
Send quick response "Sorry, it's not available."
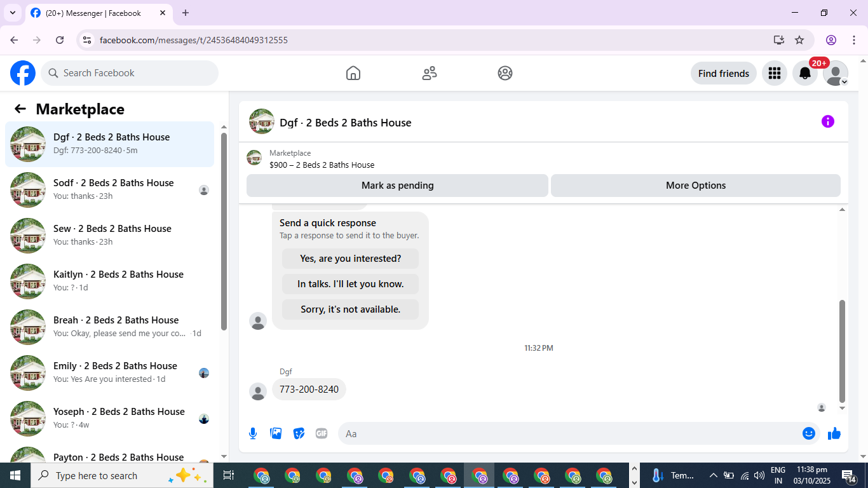pyautogui.click(x=351, y=309)
